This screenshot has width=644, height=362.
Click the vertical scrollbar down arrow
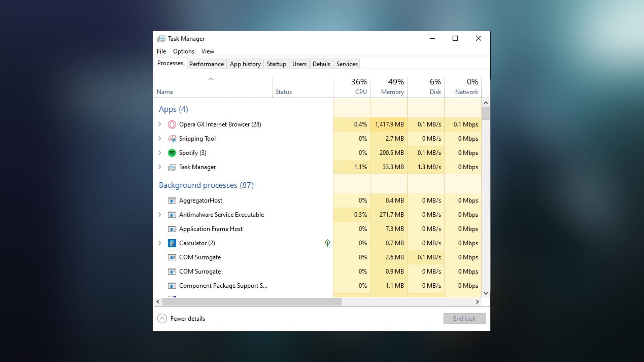click(486, 293)
